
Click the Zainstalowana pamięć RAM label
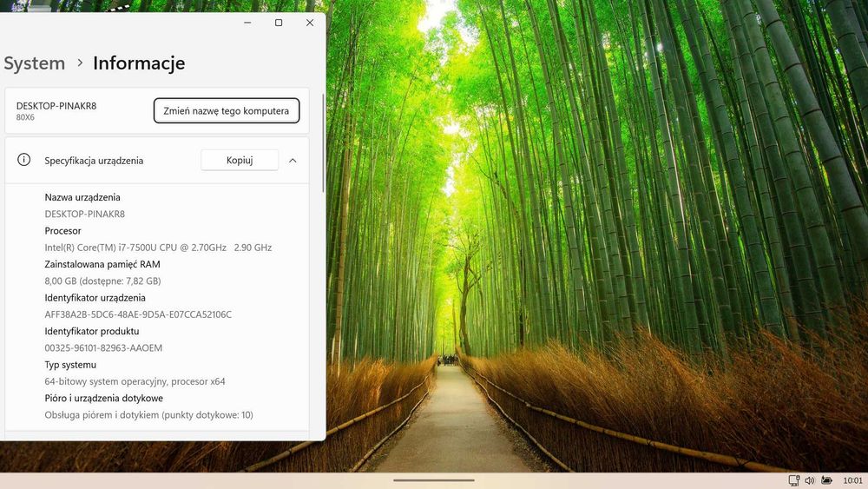[x=102, y=264]
